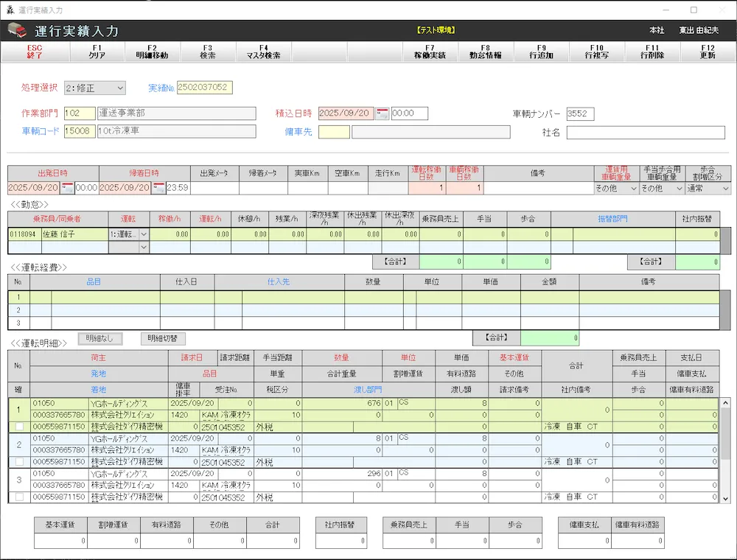Click the 車輌ナンバー input field
Screen dimensions: 737x560
tap(580, 114)
